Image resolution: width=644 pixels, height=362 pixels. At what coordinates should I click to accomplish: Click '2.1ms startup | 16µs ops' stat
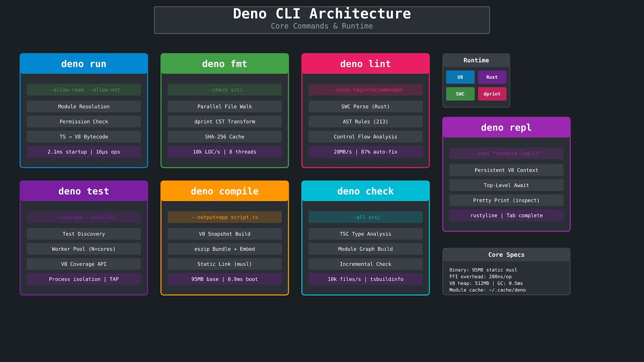click(84, 152)
